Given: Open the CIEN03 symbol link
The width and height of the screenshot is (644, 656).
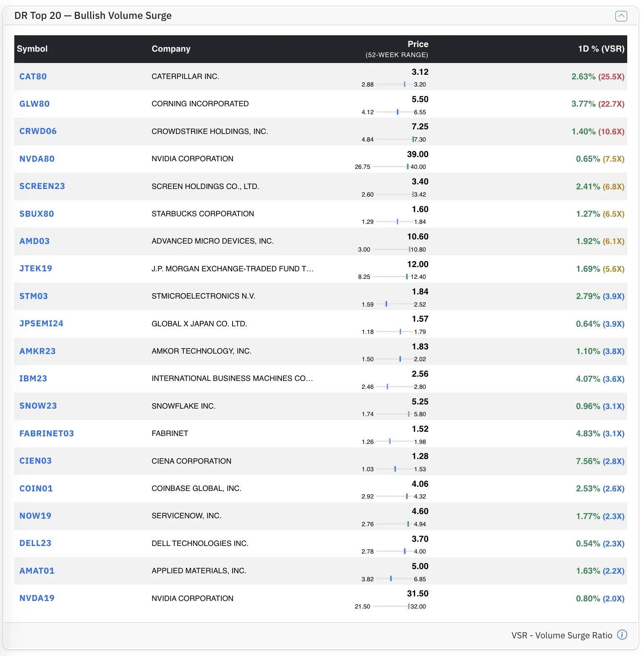Looking at the screenshot, I should 36,461.
